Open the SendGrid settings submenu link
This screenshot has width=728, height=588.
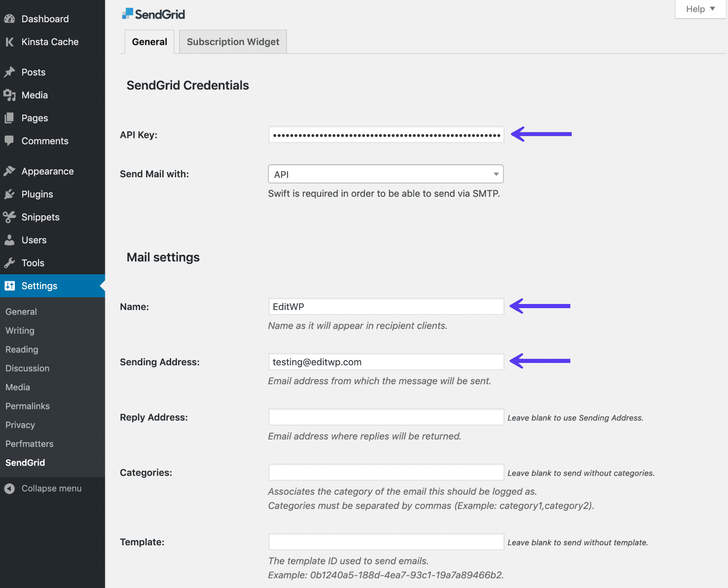tap(25, 463)
